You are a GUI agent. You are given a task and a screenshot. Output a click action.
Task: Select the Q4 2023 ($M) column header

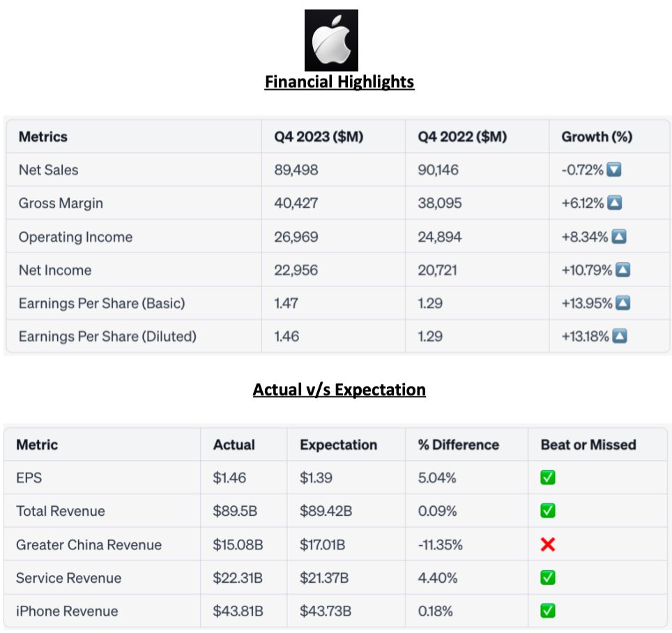pyautogui.click(x=319, y=137)
